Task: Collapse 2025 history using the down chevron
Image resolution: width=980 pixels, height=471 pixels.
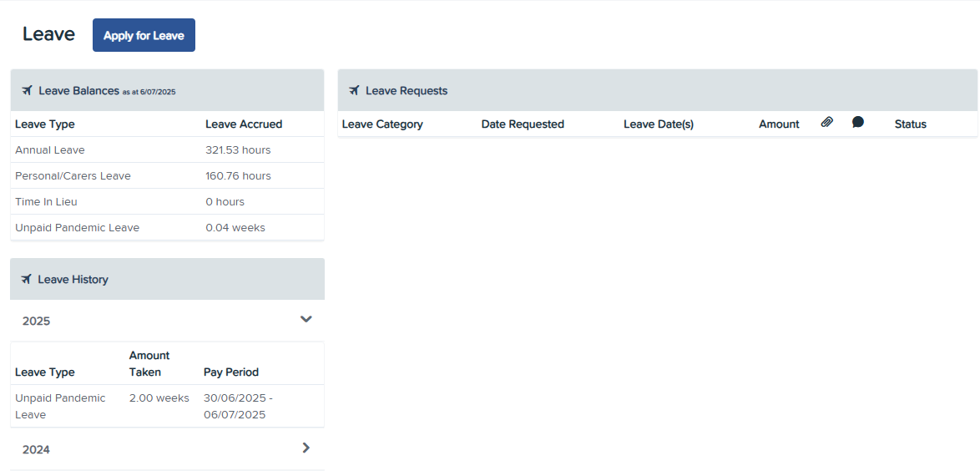Action: [x=306, y=319]
